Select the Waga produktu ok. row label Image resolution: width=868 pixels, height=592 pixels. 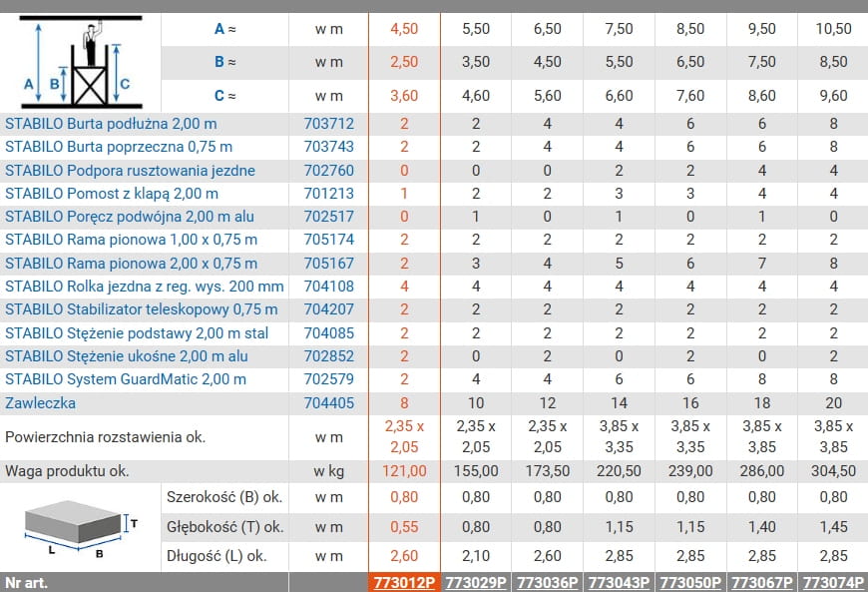click(67, 471)
